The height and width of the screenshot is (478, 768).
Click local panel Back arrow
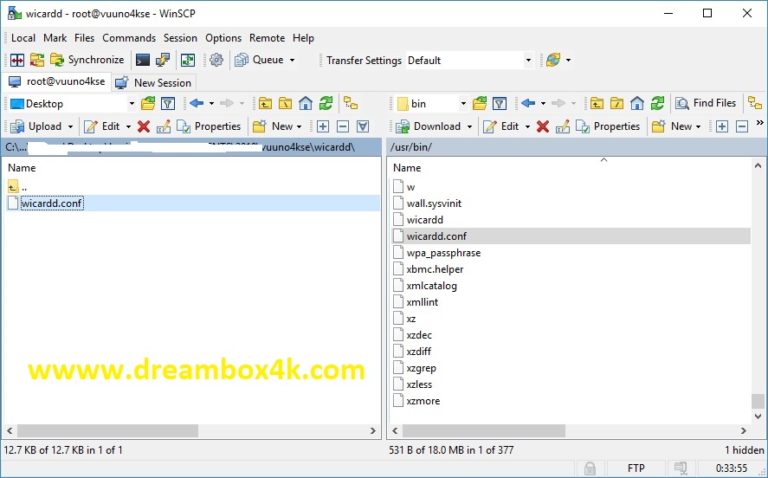pyautogui.click(x=196, y=103)
